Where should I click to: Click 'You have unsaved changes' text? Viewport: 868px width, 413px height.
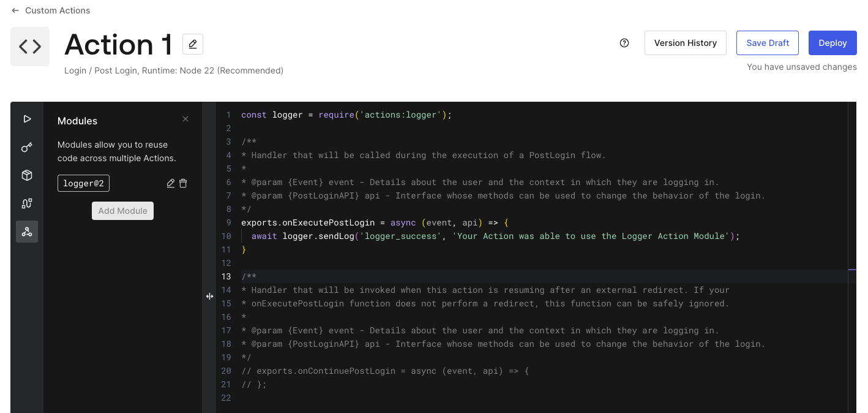coord(802,67)
